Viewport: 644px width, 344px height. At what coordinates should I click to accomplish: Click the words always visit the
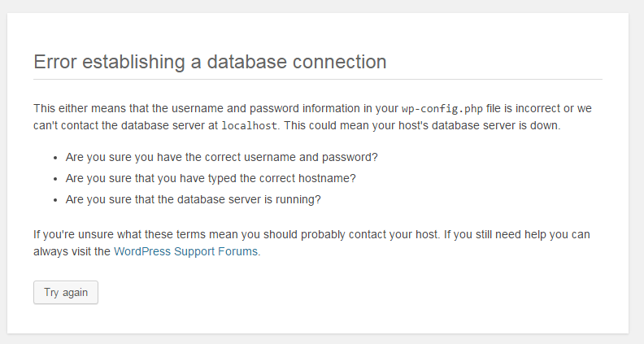pos(72,251)
